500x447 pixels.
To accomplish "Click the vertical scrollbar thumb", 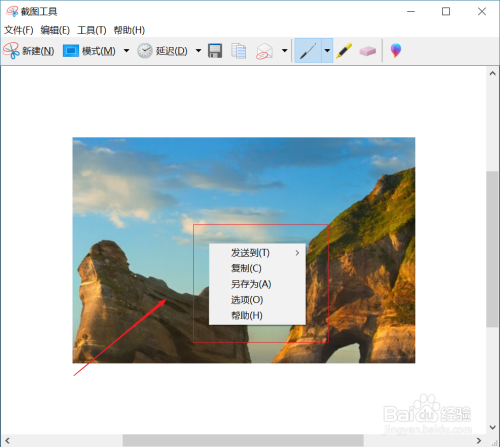I will [492, 249].
